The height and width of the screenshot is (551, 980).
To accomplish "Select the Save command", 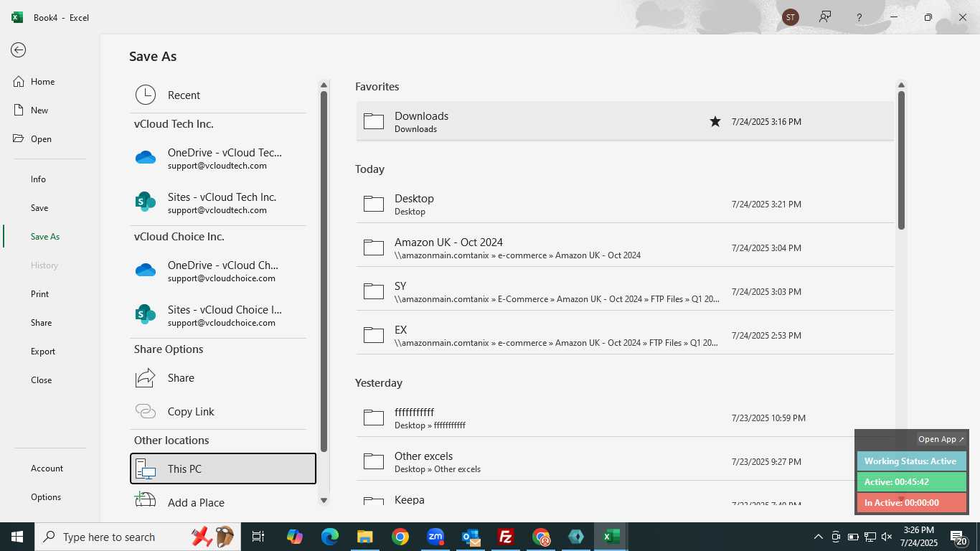I will [39, 208].
